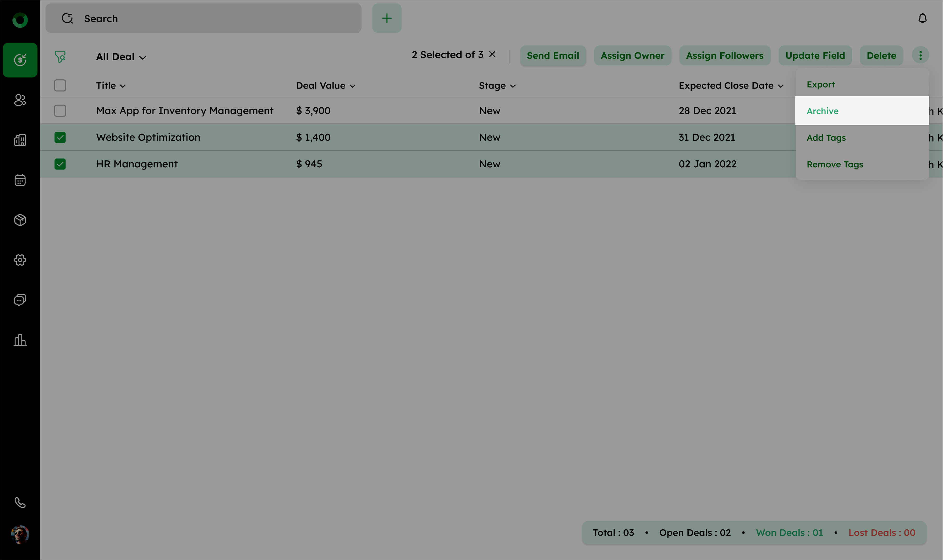Open the Calendar activities sidebar icon
Viewport: 943px width, 560px height.
(x=20, y=180)
